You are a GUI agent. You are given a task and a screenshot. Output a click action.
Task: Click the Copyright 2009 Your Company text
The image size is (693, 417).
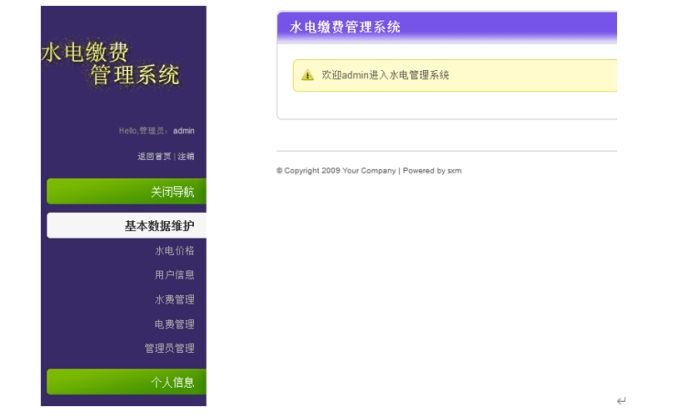tap(336, 171)
